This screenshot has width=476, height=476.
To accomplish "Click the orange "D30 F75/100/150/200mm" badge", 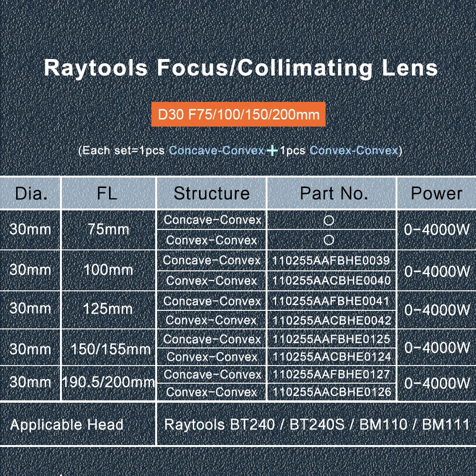I will pyautogui.click(x=238, y=114).
